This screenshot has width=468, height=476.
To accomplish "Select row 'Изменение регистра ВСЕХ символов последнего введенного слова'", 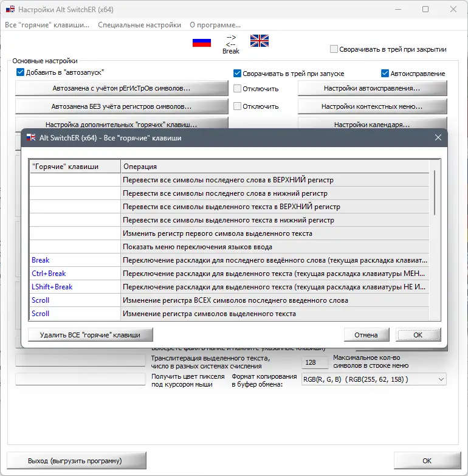I will 230,300.
